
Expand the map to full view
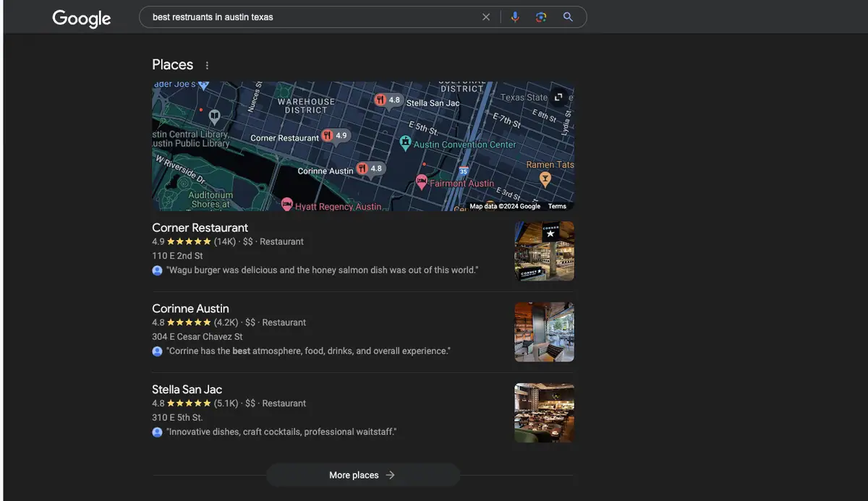558,97
